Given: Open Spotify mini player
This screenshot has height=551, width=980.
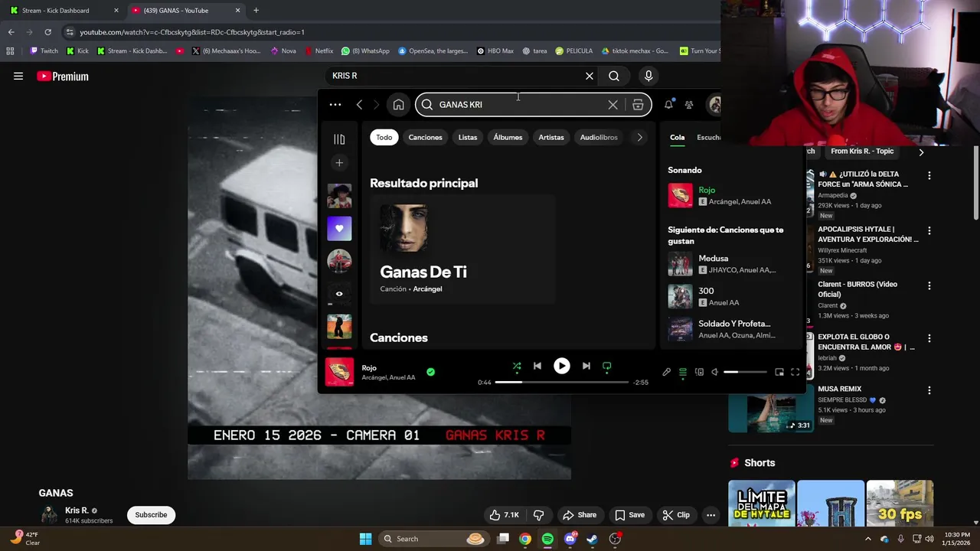Looking at the screenshot, I should pyautogui.click(x=779, y=372).
